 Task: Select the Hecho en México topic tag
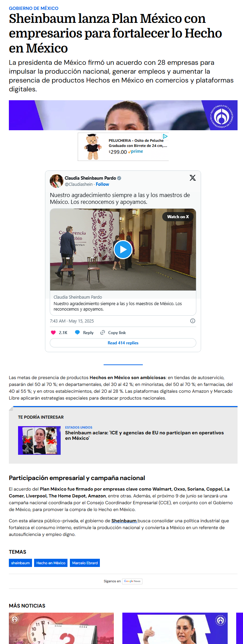[x=51, y=563]
